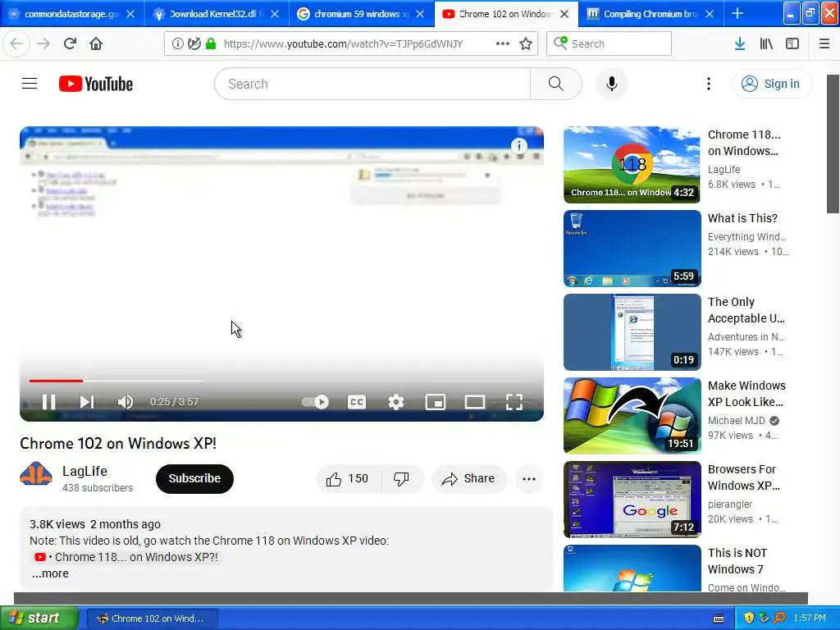Click the browser Search box
840x630 pixels.
tap(609, 43)
